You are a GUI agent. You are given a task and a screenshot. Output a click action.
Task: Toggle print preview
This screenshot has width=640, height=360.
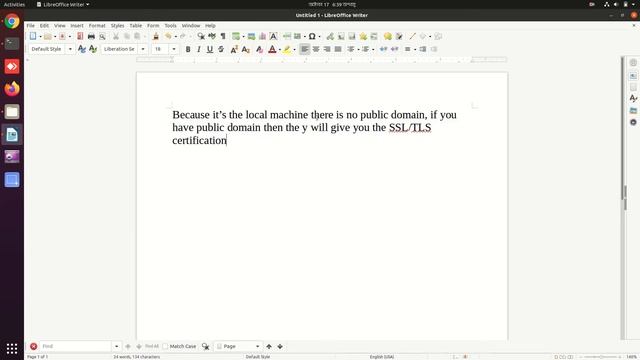click(102, 36)
